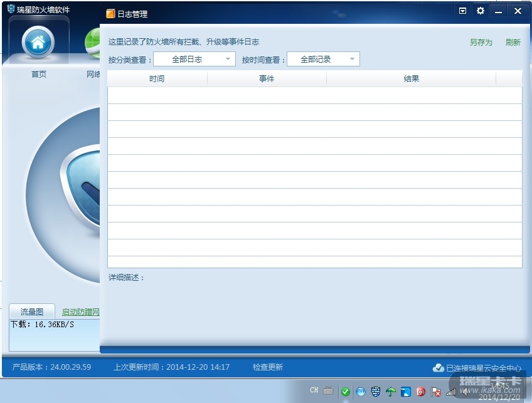Expand the 全部记录 time filter dropdown
532x403 pixels.
[323, 60]
